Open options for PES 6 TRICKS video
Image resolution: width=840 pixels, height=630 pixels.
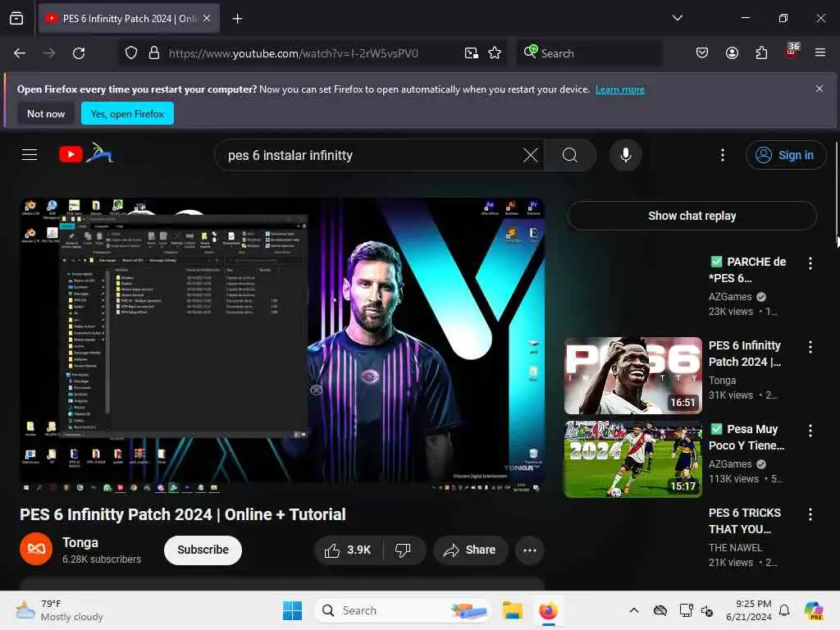pyautogui.click(x=810, y=514)
